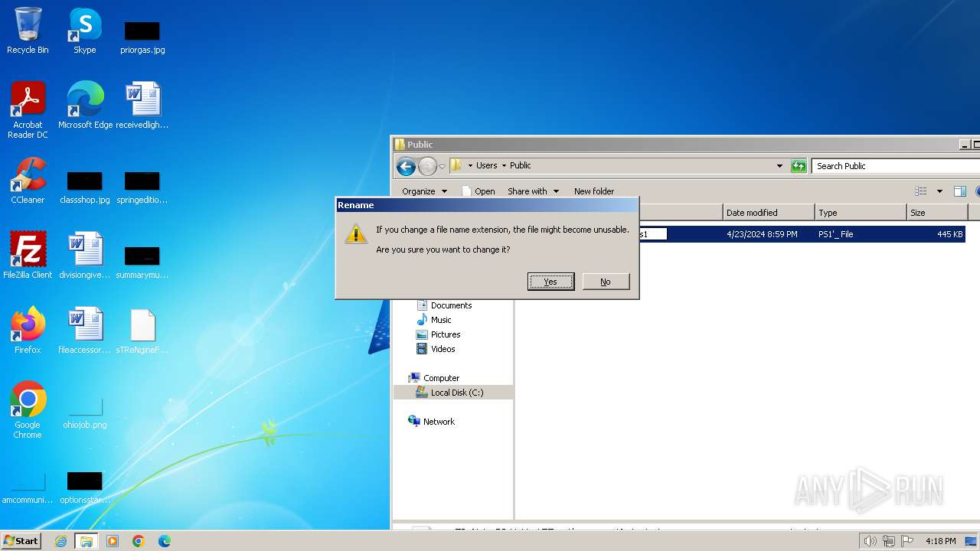Open ohiojob.png desktop file
Viewport: 980px width, 551px height.
[x=85, y=413]
